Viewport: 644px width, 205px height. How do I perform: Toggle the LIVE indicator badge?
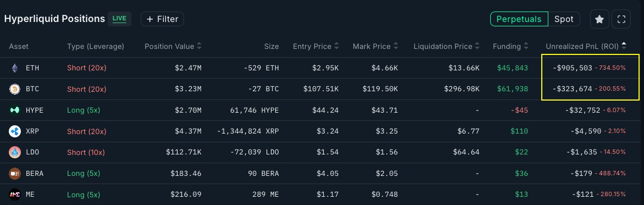[x=119, y=19]
